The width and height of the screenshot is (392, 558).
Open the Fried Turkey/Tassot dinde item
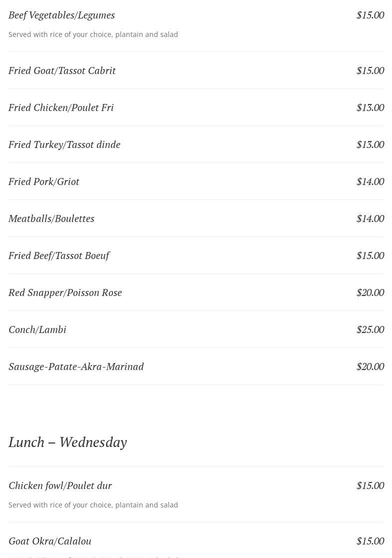tap(64, 144)
